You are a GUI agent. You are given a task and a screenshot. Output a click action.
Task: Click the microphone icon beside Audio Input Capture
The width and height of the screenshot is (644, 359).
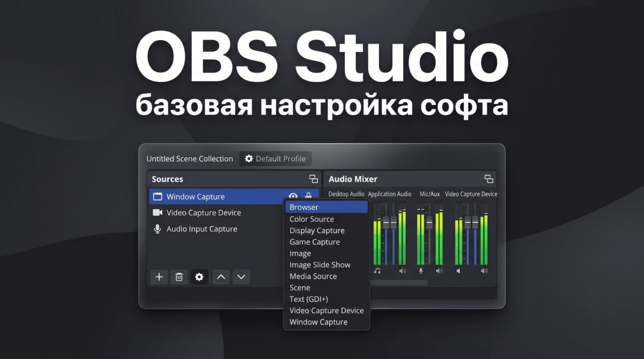(x=157, y=229)
